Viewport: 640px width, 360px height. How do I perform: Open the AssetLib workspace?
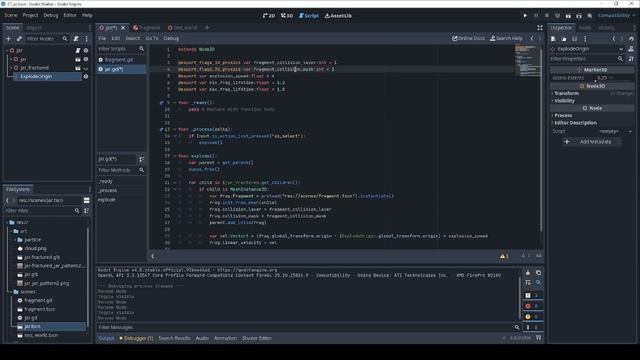[x=338, y=16]
